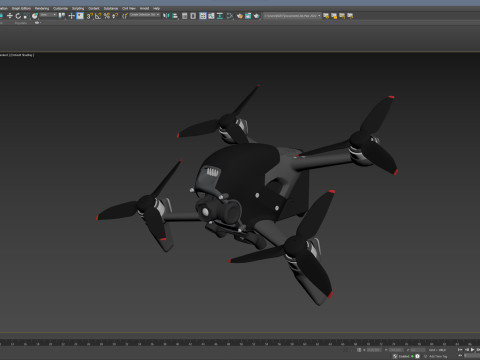Screen dimensions: 480x360
Task: Open the Help menu
Action: [156, 8]
